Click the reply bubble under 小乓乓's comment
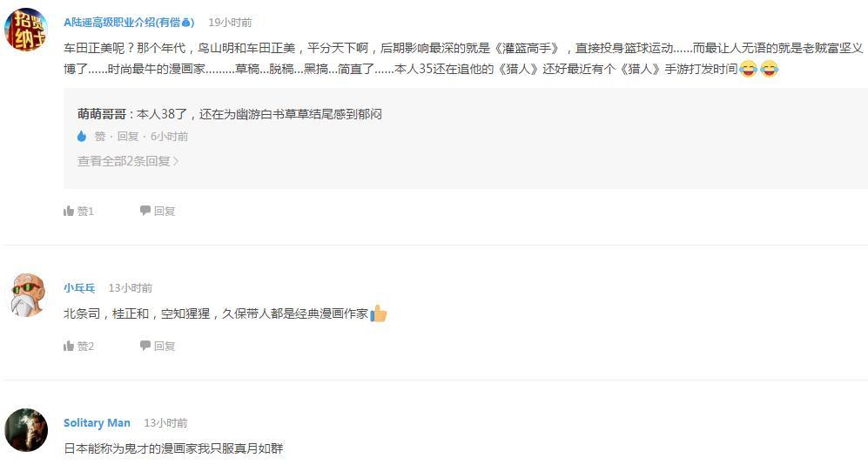Viewport: 868px width, 465px height. point(145,346)
